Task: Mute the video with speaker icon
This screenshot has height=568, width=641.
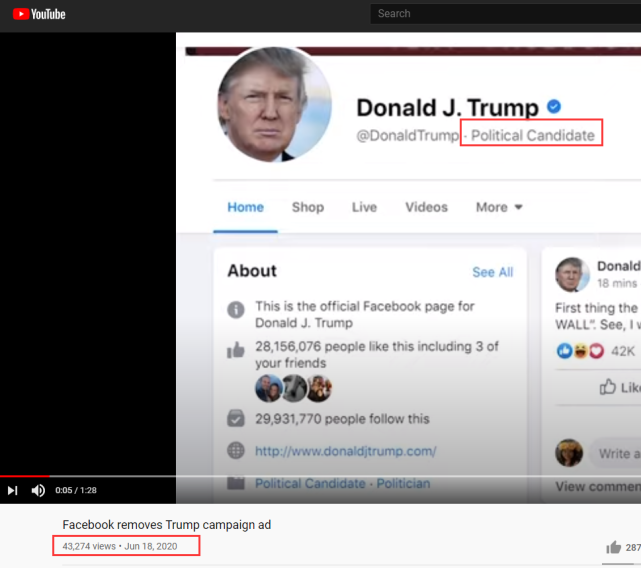Action: point(38,490)
